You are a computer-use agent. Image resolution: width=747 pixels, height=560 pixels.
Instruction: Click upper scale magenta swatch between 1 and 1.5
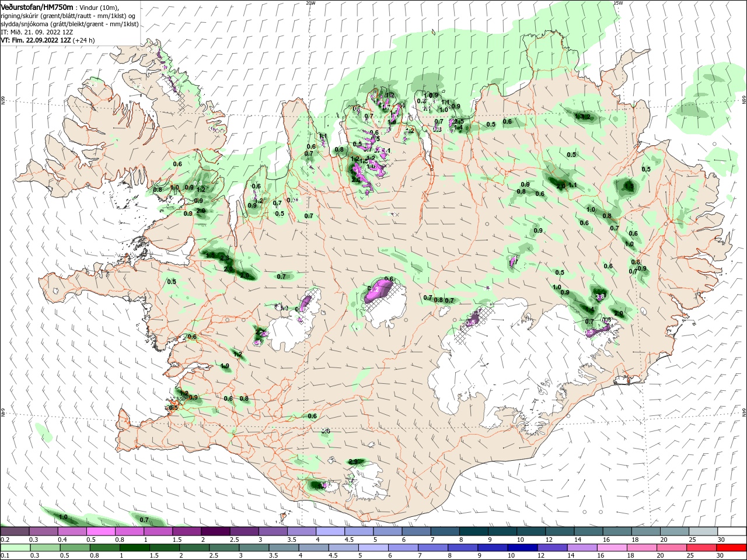coord(158,531)
